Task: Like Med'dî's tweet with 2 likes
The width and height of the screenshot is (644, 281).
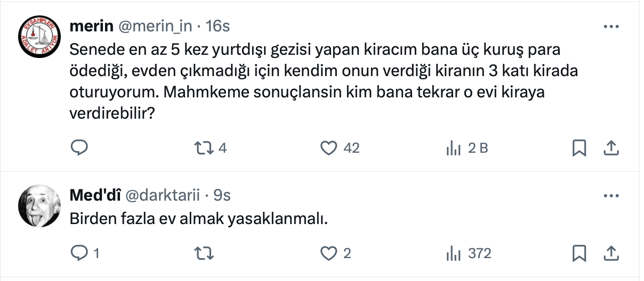Action: pos(329,253)
